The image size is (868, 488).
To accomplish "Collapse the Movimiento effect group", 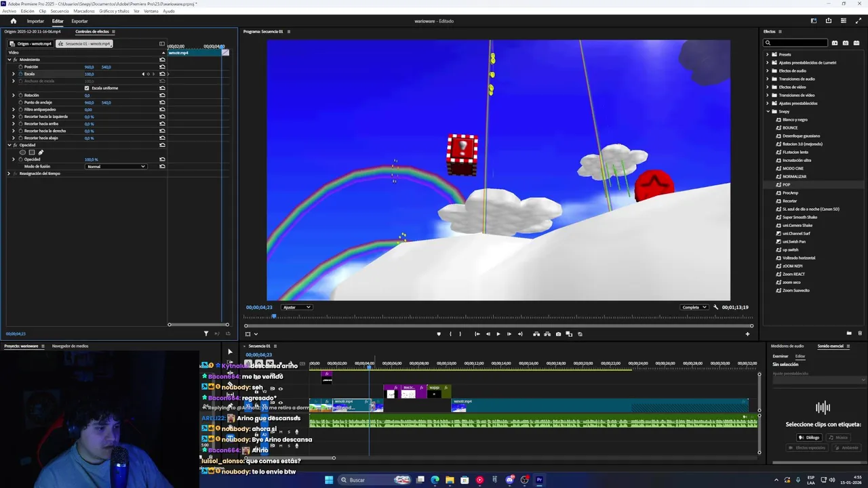I will (9, 60).
